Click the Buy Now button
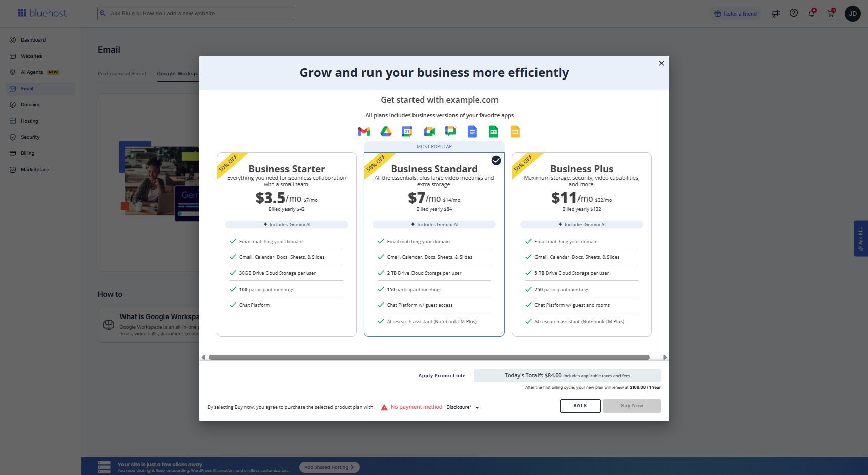This screenshot has height=475, width=868. (632, 406)
